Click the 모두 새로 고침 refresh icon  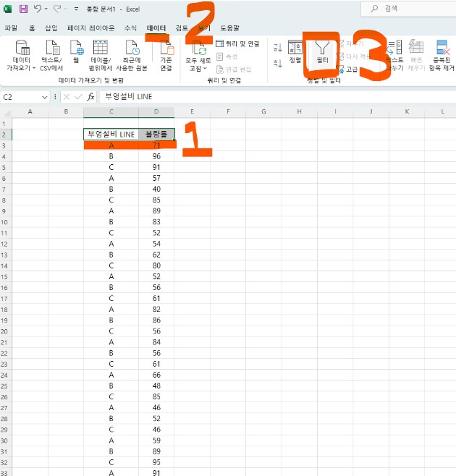[x=199, y=48]
